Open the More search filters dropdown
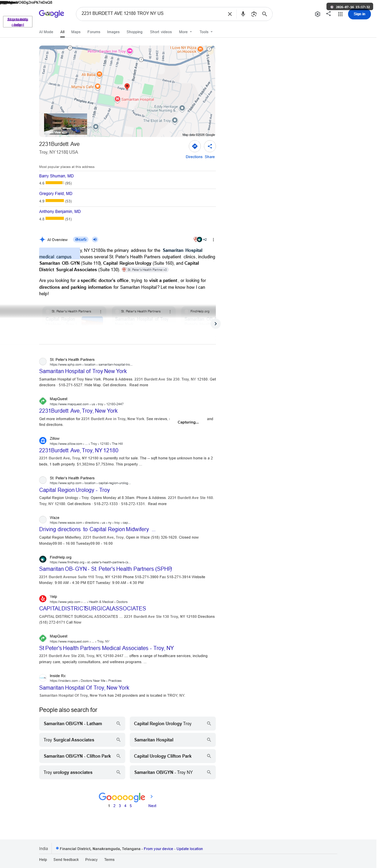This screenshot has height=868, width=381. point(185,32)
